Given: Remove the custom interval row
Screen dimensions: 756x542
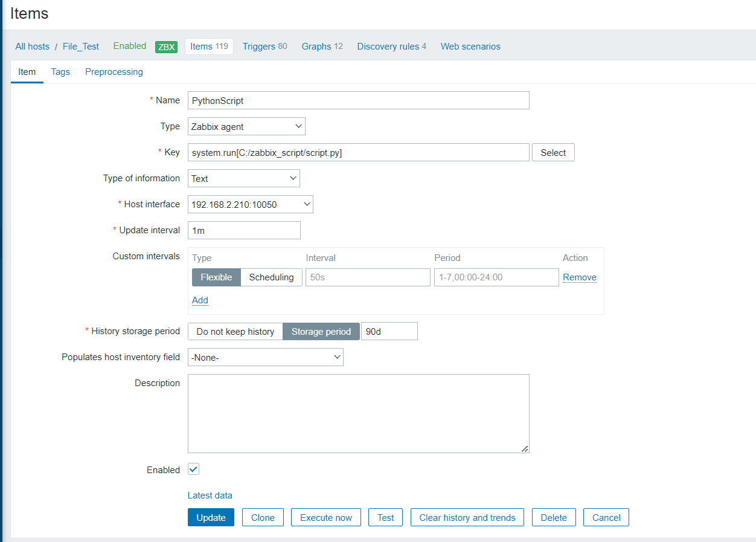Looking at the screenshot, I should (579, 277).
